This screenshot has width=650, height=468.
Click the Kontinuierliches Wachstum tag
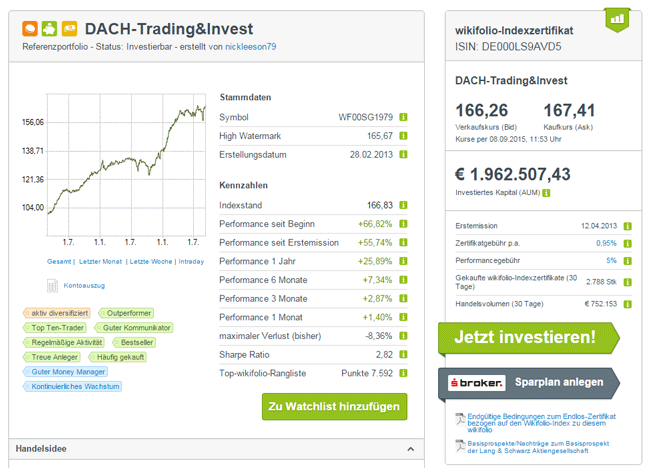[72, 386]
